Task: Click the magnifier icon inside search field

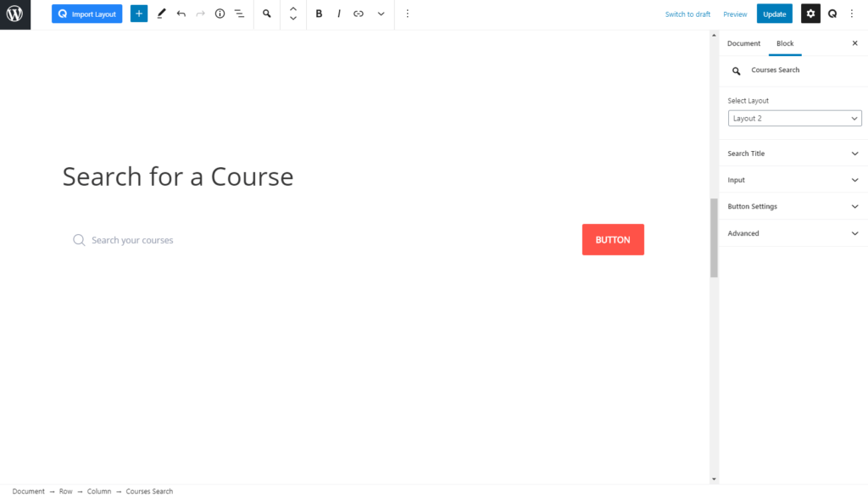Action: (79, 240)
